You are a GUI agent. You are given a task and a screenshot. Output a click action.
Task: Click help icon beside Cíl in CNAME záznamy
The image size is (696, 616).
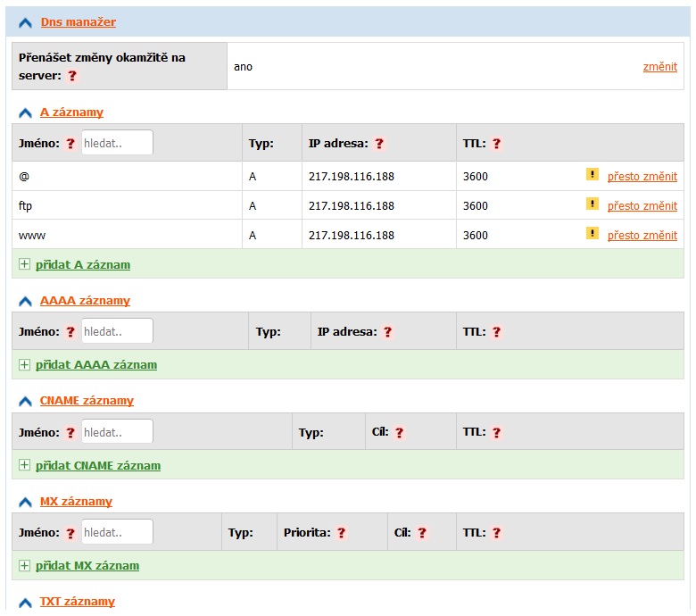tap(399, 433)
